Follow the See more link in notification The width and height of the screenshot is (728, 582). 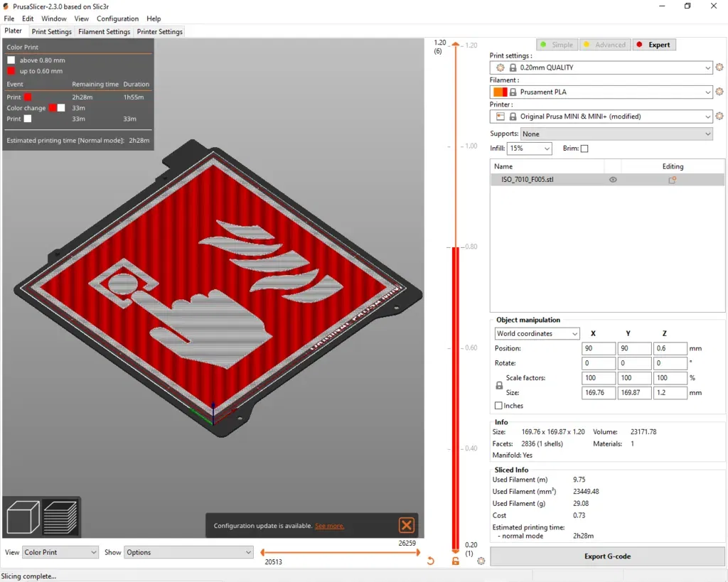tap(330, 526)
